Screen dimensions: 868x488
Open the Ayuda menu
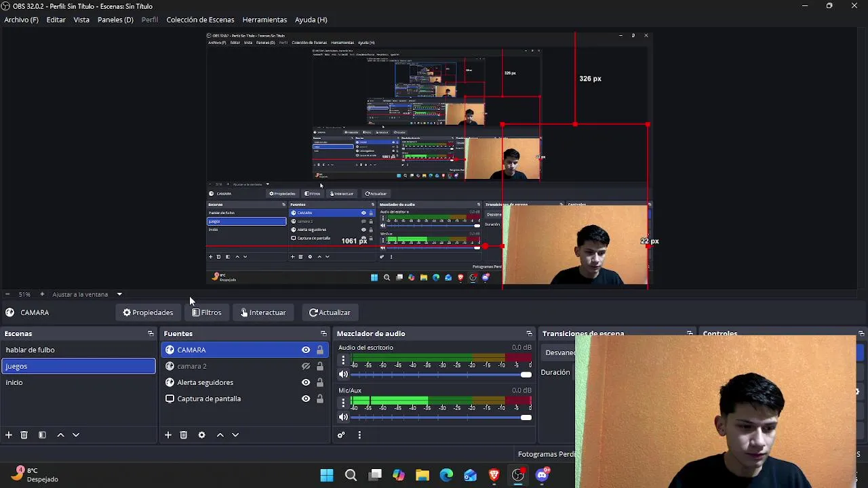[x=311, y=20]
